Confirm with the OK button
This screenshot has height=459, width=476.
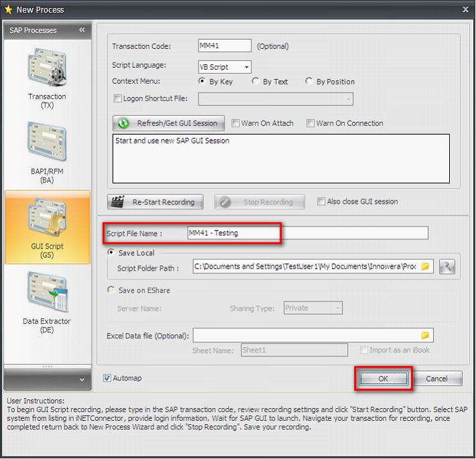[x=383, y=379]
